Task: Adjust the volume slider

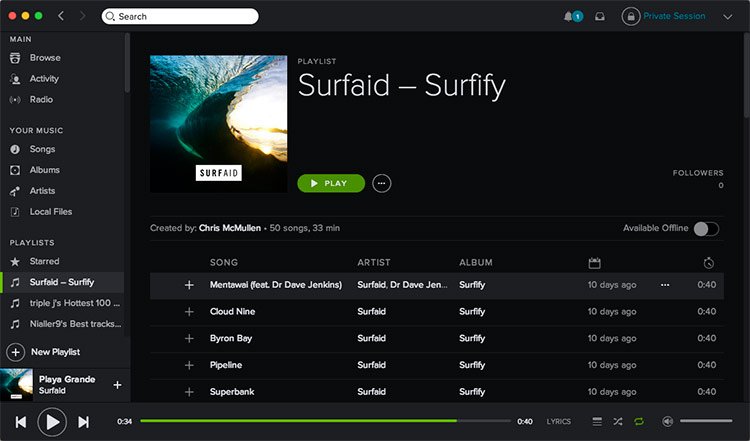Action: coord(706,421)
